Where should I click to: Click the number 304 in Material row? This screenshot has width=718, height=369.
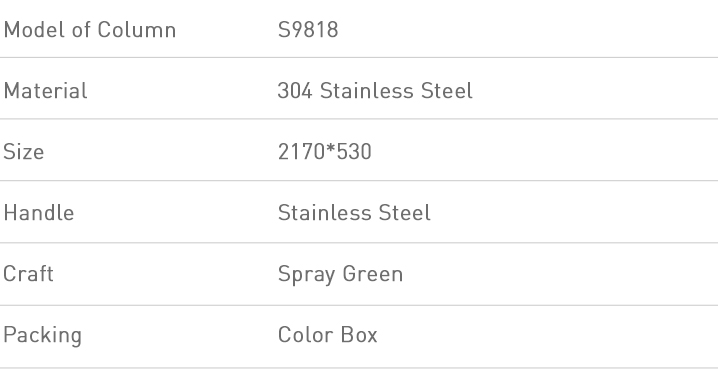(x=295, y=91)
